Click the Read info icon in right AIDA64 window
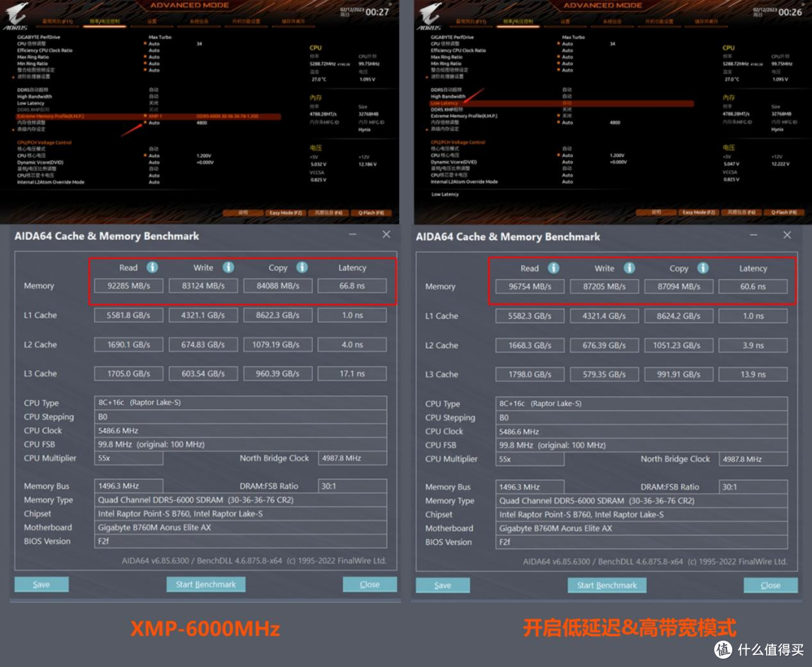The height and width of the screenshot is (667, 812). (553, 268)
